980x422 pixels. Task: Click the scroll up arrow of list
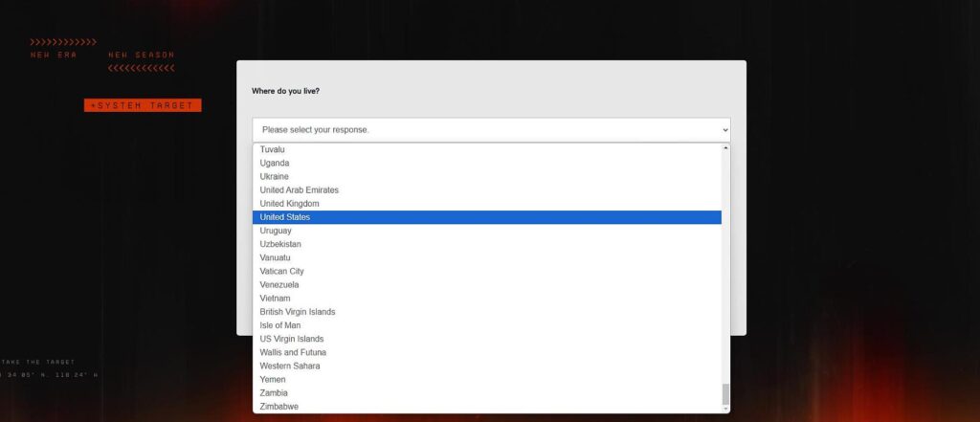tap(725, 149)
